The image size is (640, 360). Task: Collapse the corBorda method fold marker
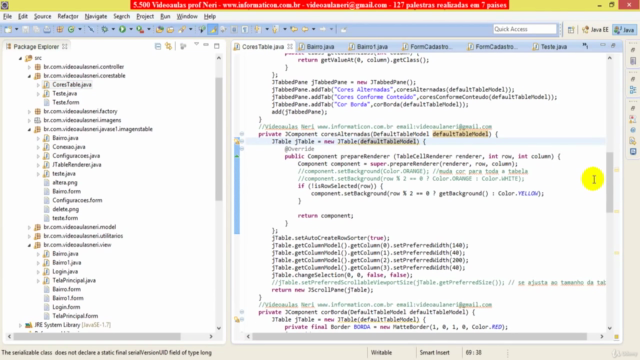click(242, 312)
